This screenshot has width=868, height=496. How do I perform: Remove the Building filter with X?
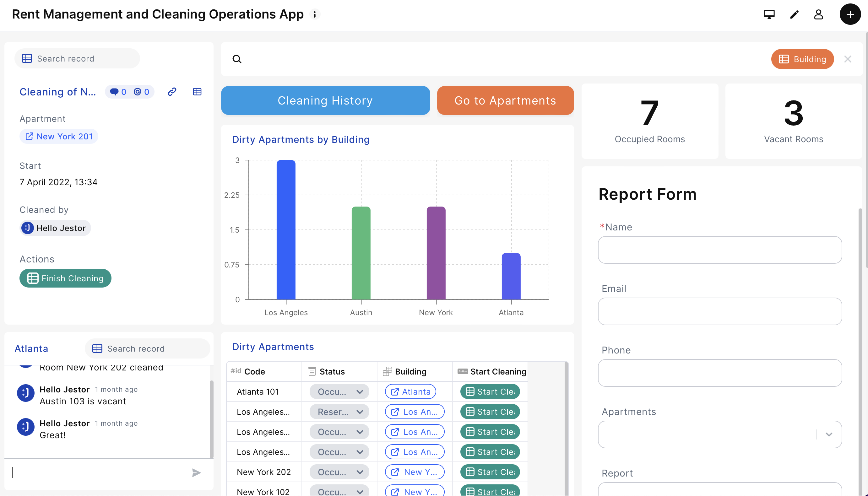[x=848, y=59]
